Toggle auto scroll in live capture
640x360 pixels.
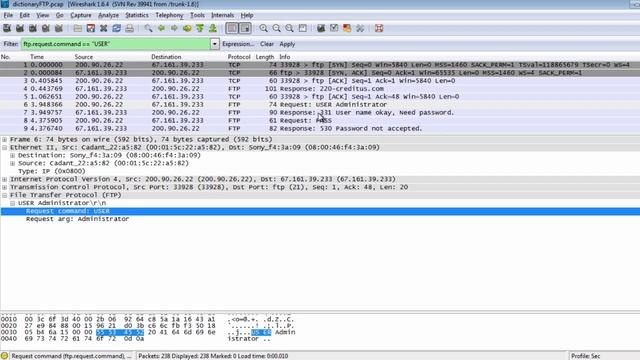click(245, 28)
